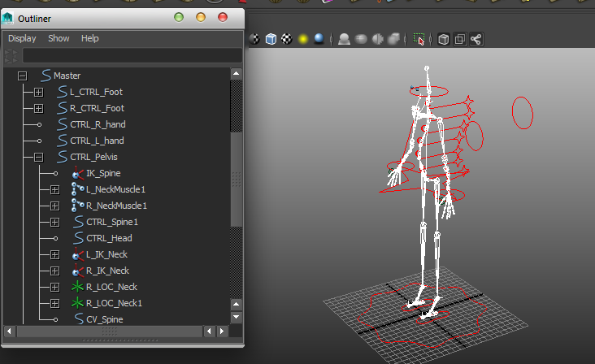595x364 pixels.
Task: Expand the R_CTRL_Foot node
Action: pyautogui.click(x=38, y=108)
